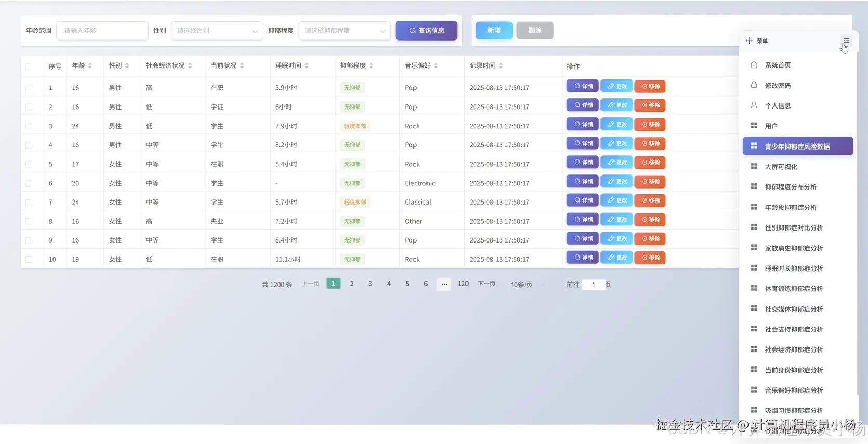
Task: Sort by 抑郁程度 column sort arrows
Action: point(371,65)
